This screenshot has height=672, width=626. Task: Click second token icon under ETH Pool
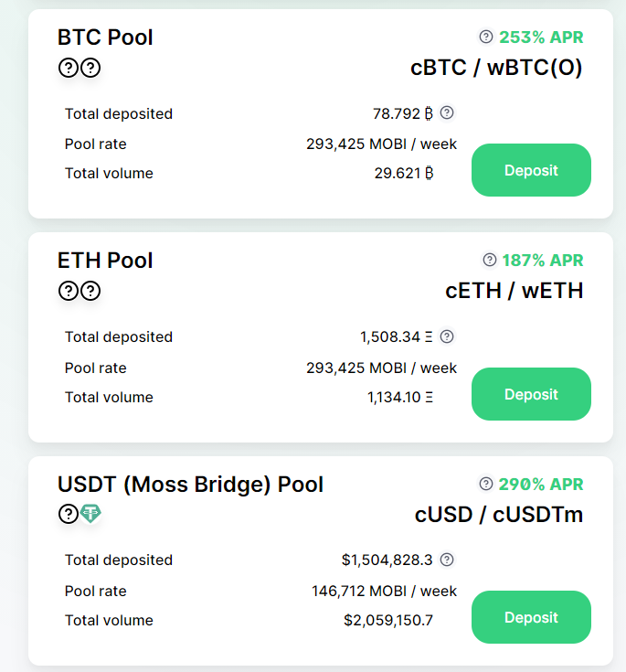point(90,291)
